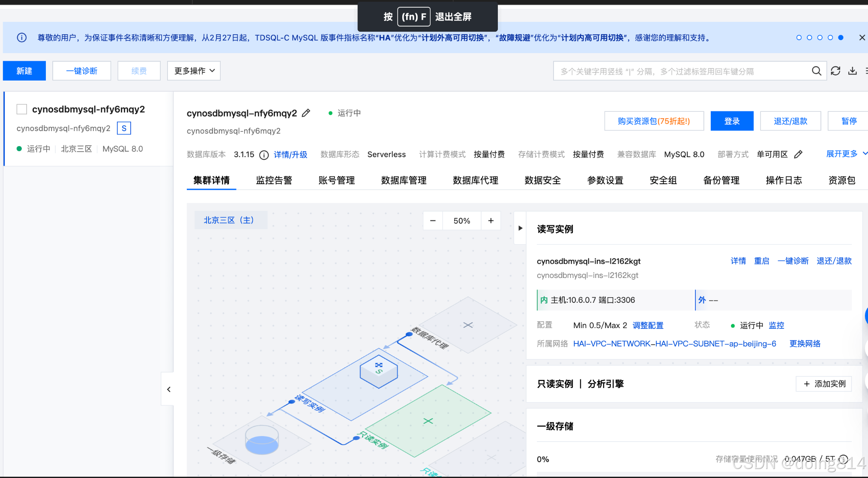
Task: Click the storage capacity info icon
Action: click(844, 459)
